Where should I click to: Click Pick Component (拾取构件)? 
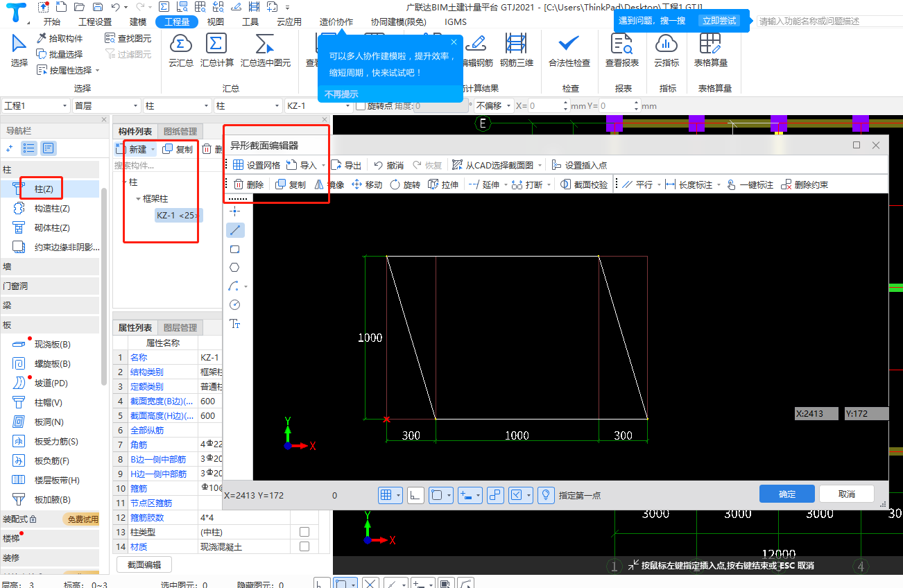tap(60, 38)
